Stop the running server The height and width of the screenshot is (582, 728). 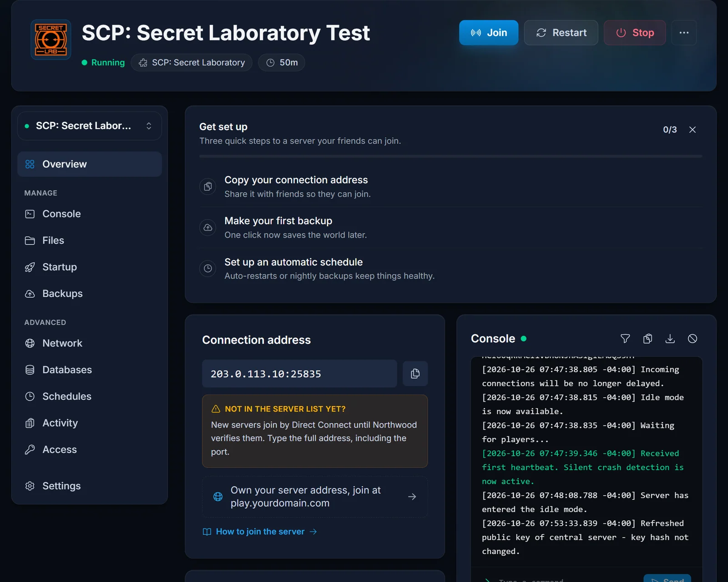pos(635,33)
